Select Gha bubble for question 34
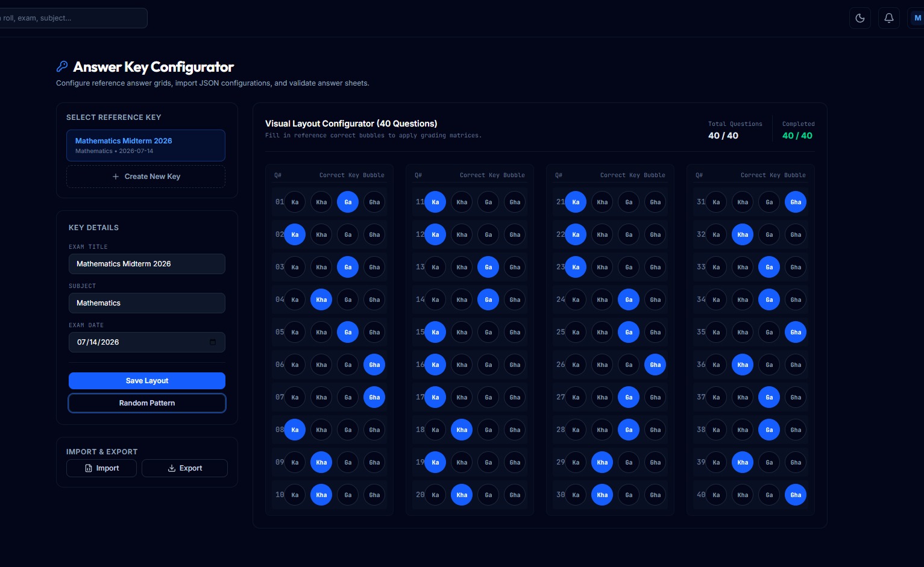Image resolution: width=924 pixels, height=567 pixels. tap(796, 299)
